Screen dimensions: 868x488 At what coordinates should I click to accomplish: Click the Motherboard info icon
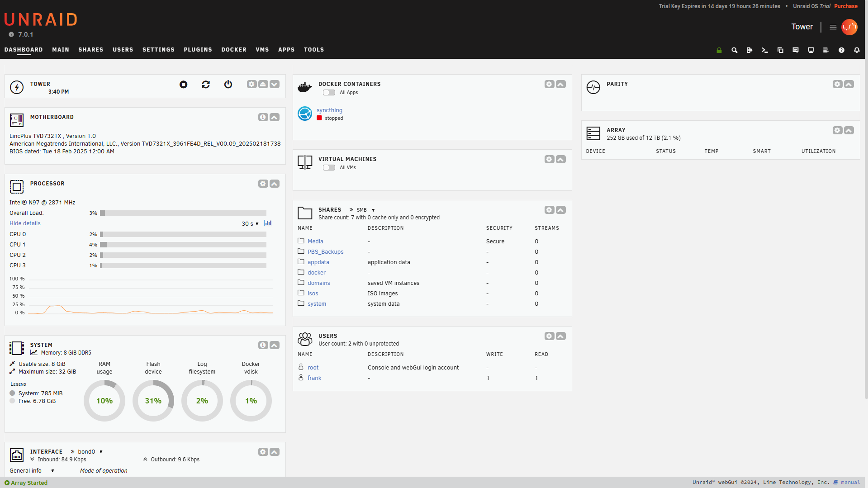point(263,117)
